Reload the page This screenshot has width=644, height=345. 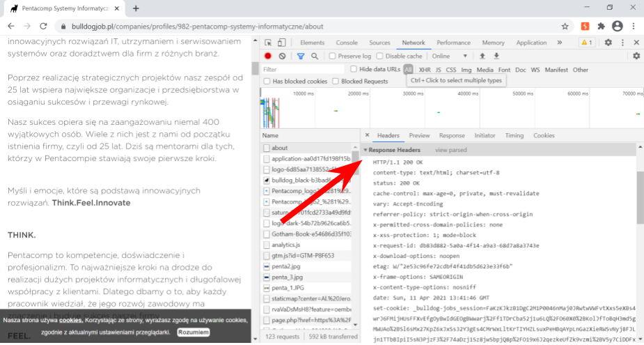43,26
